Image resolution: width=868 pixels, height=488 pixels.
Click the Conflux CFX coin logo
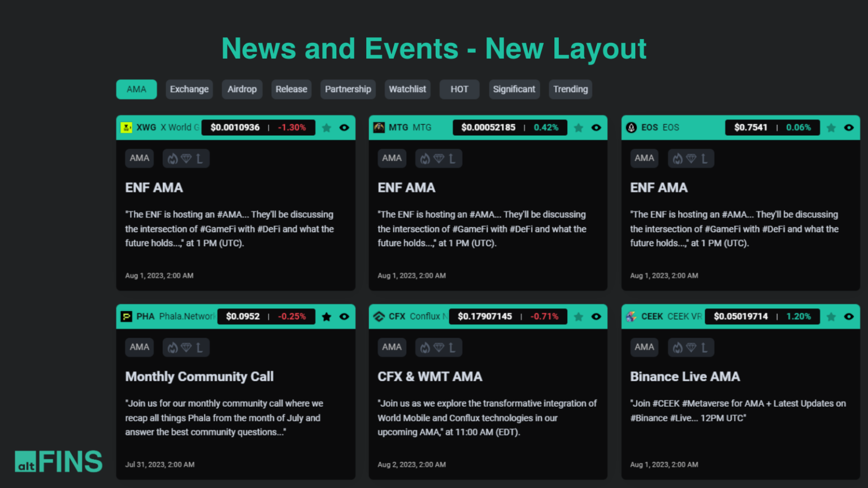tap(379, 316)
